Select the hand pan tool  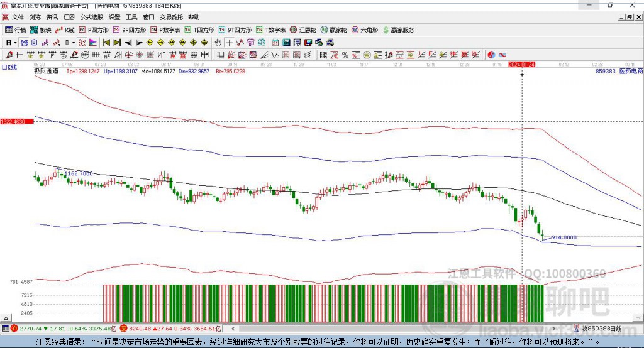218,43
